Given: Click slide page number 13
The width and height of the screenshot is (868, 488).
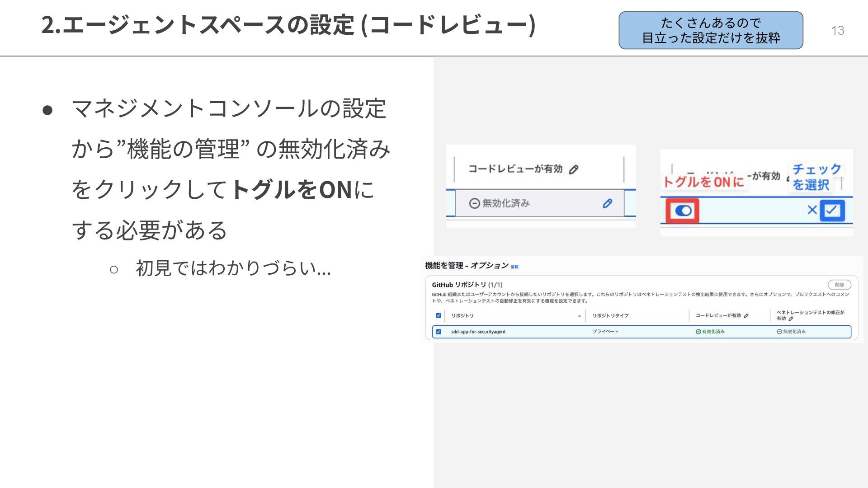Looking at the screenshot, I should [837, 30].
